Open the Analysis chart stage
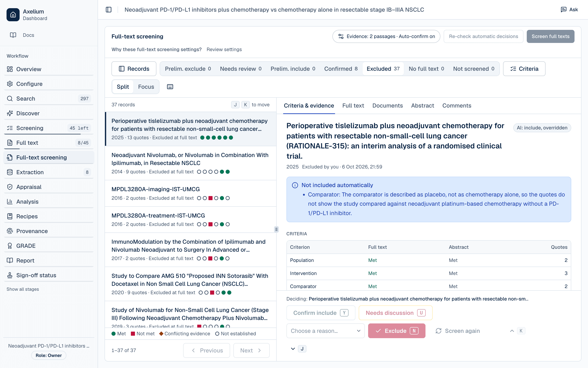Screen dimensions: 588x368 [49, 202]
